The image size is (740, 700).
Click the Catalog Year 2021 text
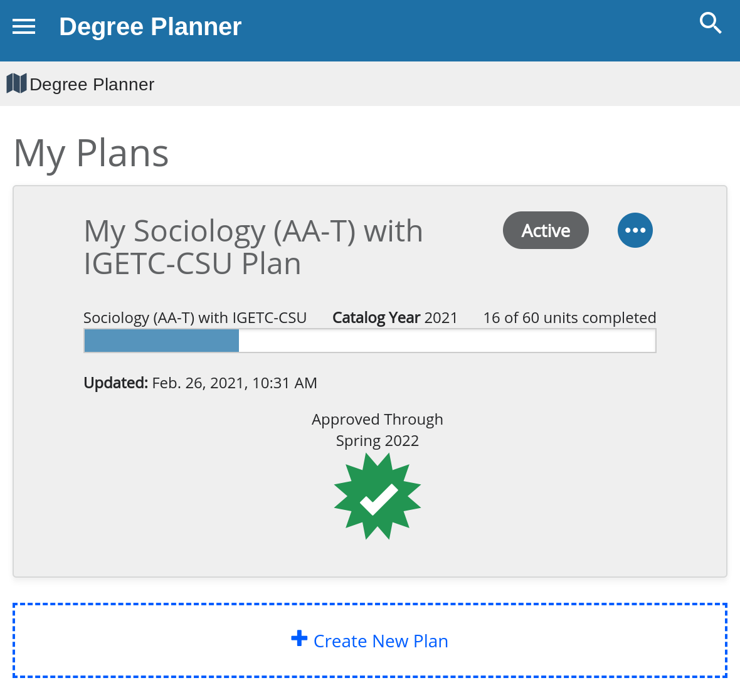(394, 317)
